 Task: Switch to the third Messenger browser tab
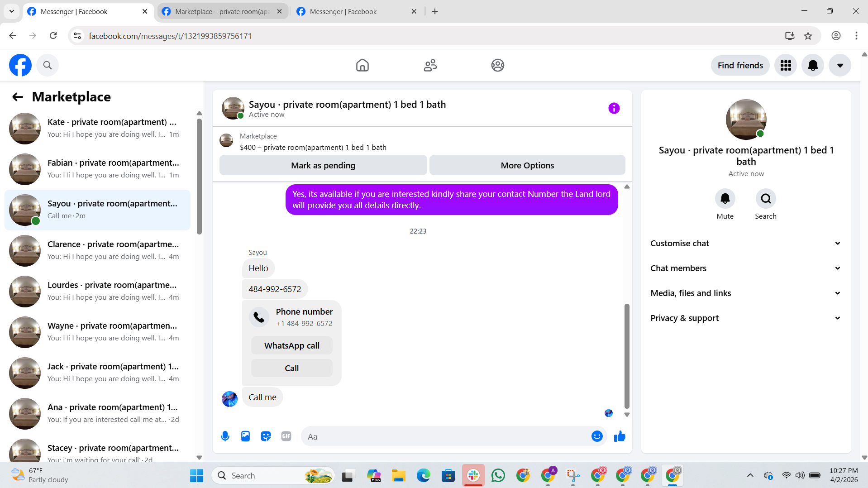[x=357, y=12]
